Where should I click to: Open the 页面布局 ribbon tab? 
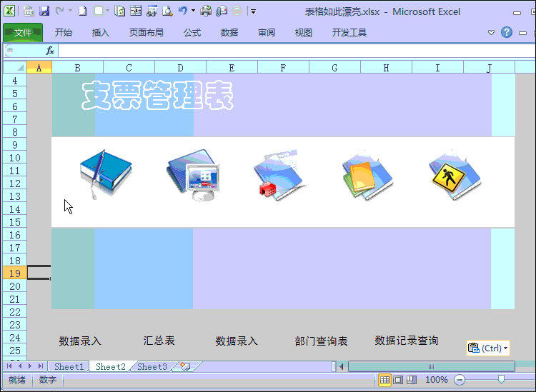147,32
